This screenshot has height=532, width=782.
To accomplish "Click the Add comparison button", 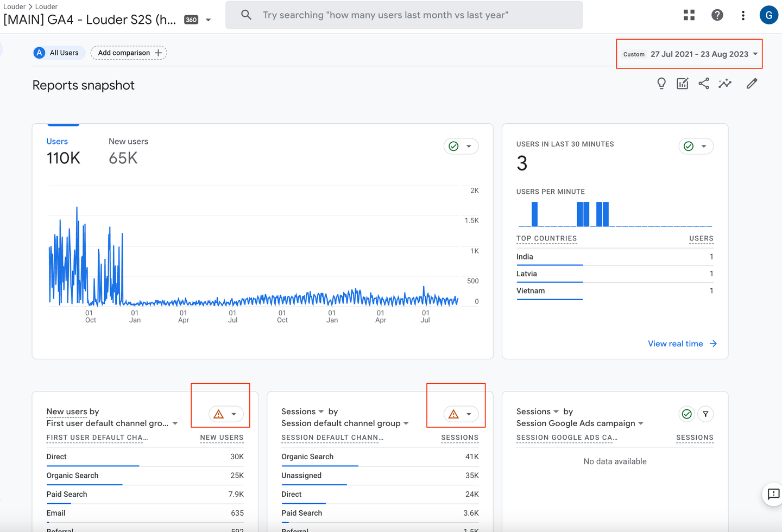I will 129,53.
